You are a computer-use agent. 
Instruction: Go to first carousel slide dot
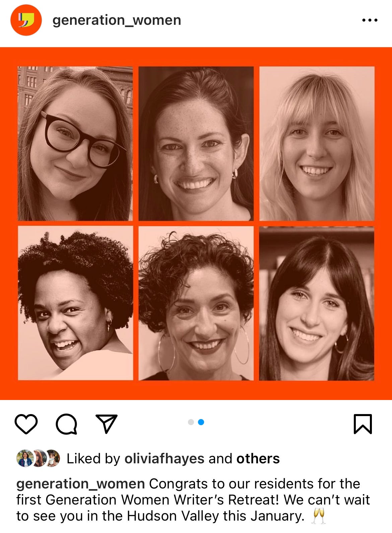click(x=191, y=422)
